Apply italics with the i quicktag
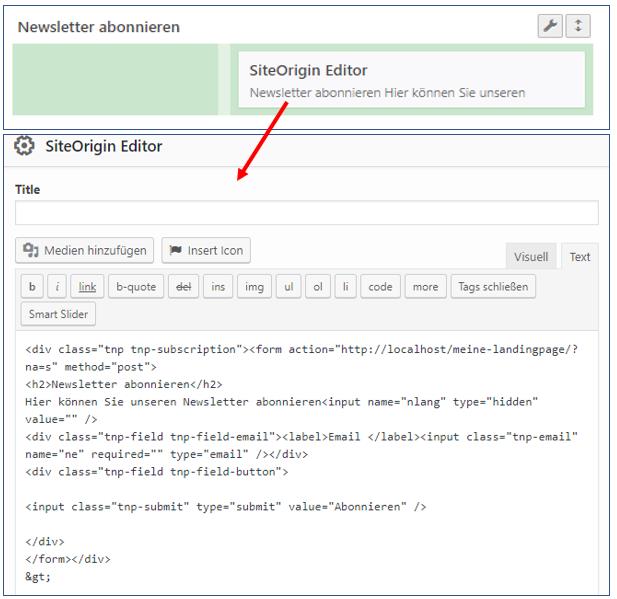 59,287
